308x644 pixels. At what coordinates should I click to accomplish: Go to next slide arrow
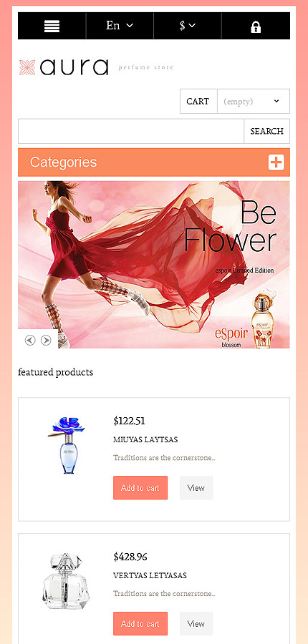click(x=46, y=340)
